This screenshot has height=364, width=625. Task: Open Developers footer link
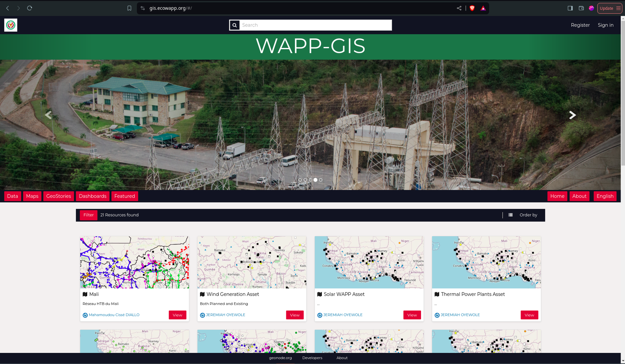[x=312, y=358]
